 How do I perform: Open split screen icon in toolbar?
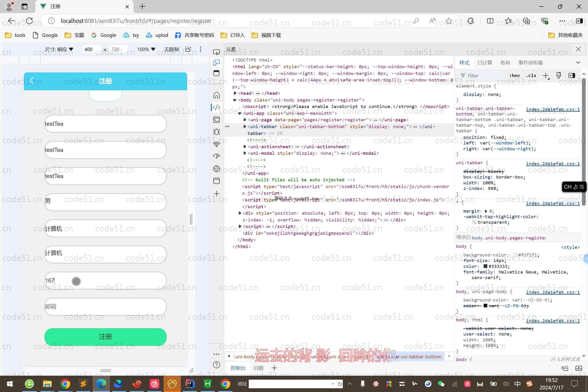pos(490,21)
